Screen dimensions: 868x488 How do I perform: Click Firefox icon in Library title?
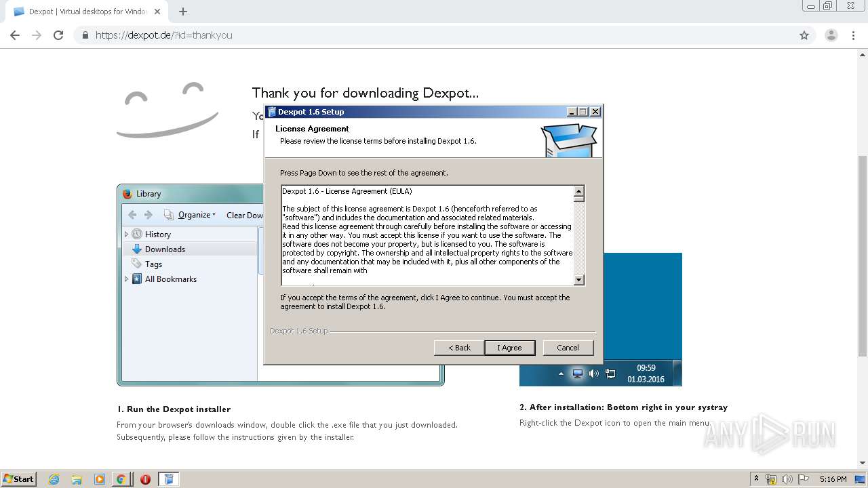coord(127,194)
